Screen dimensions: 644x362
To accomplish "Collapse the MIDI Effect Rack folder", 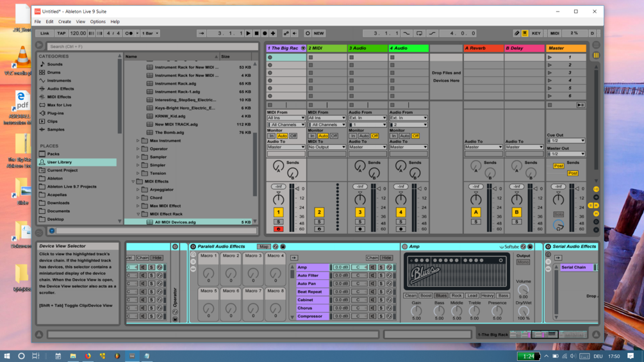I will click(138, 214).
